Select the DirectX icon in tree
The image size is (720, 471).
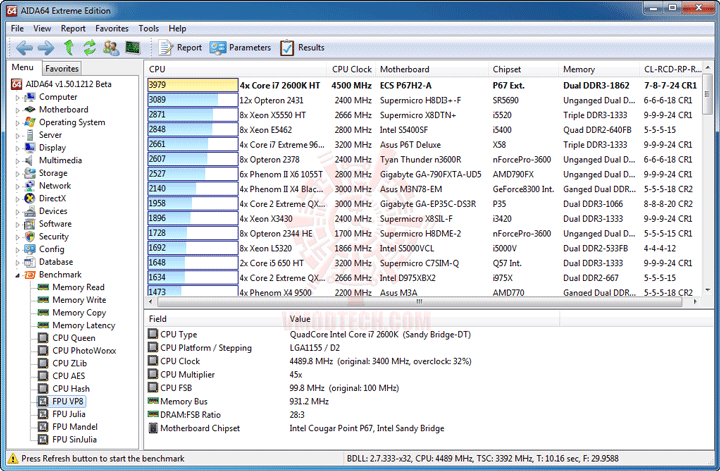click(30, 198)
